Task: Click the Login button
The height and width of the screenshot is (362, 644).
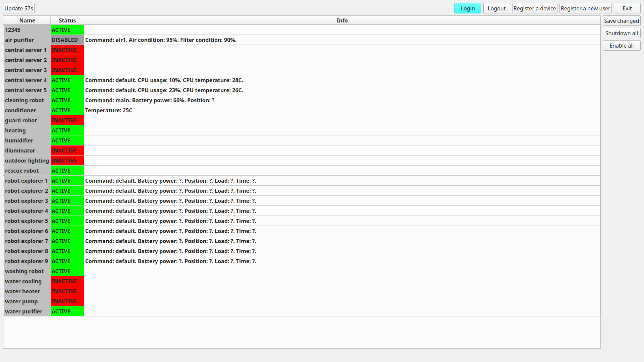Action: [x=468, y=8]
